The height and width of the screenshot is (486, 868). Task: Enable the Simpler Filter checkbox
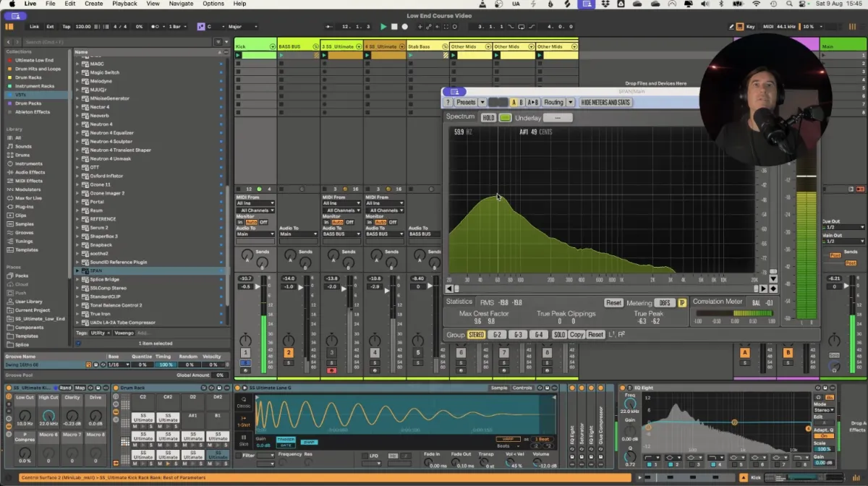(240, 455)
